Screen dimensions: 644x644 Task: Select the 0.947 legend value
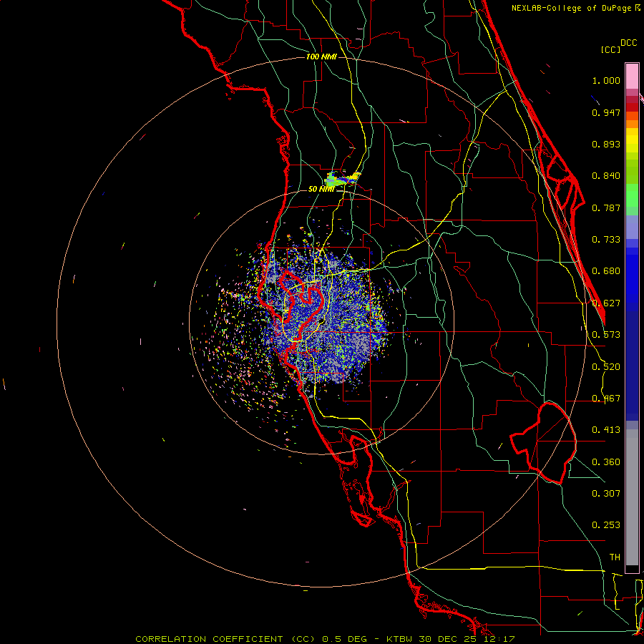[606, 112]
